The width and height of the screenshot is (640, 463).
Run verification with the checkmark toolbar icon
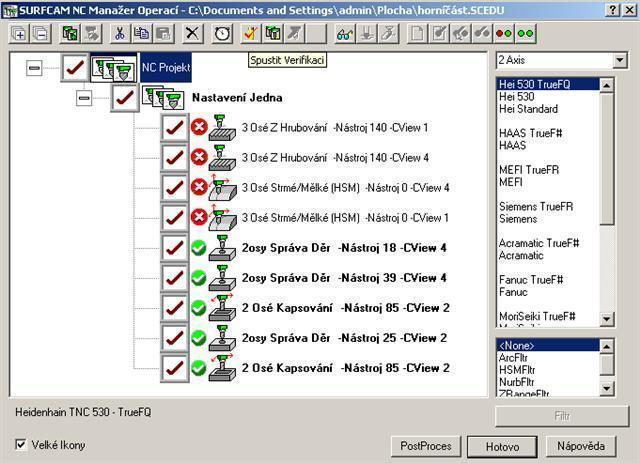251,33
